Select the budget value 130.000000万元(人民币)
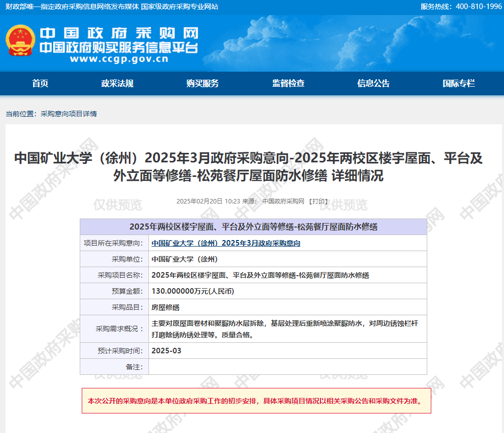Screen dimensions: 504x433 coord(193,291)
